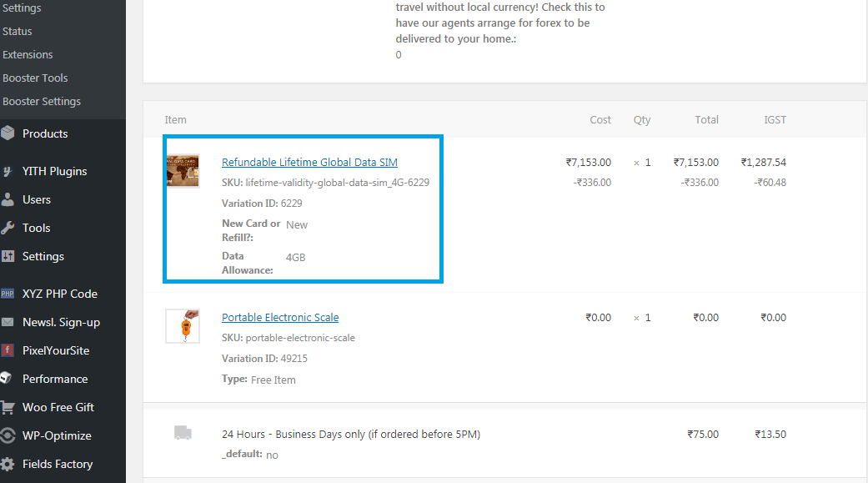Open Booster Tools submenu item
This screenshot has height=483, width=868.
35,78
